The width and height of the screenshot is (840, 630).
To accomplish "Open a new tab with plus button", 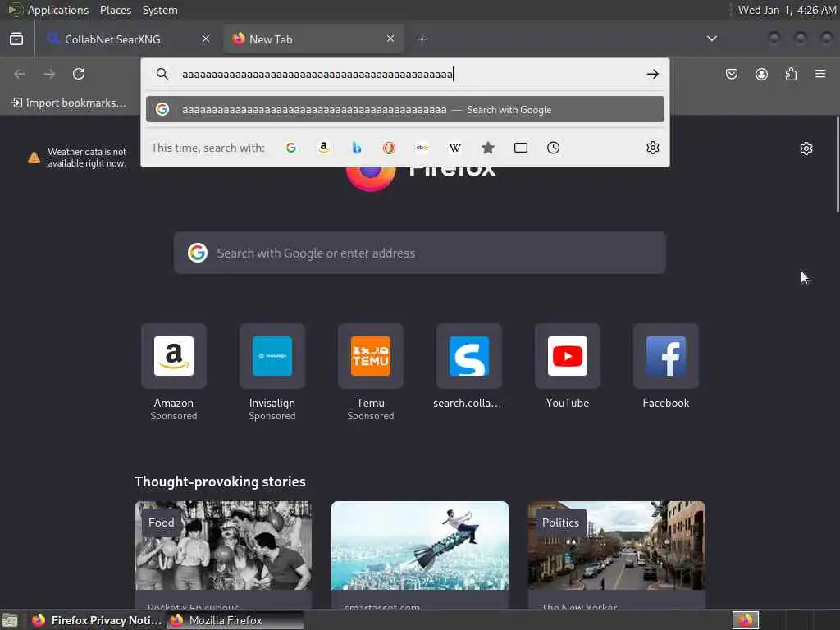I will (422, 39).
